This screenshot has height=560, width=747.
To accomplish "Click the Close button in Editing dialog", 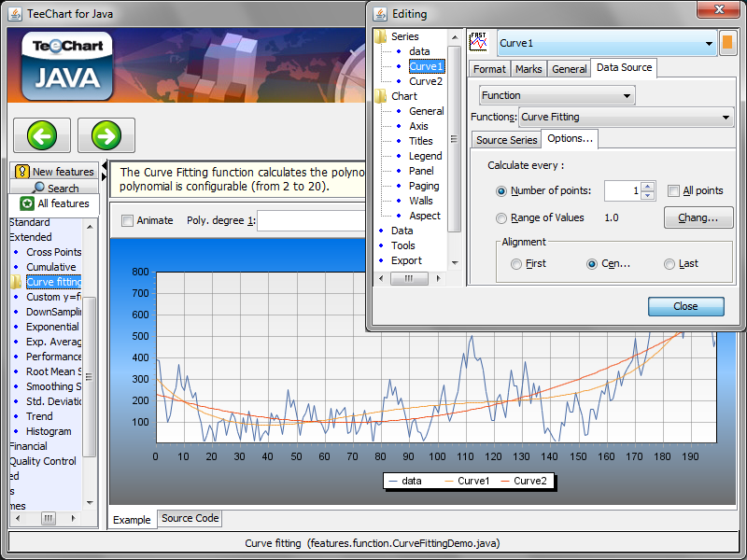I will pyautogui.click(x=685, y=307).
